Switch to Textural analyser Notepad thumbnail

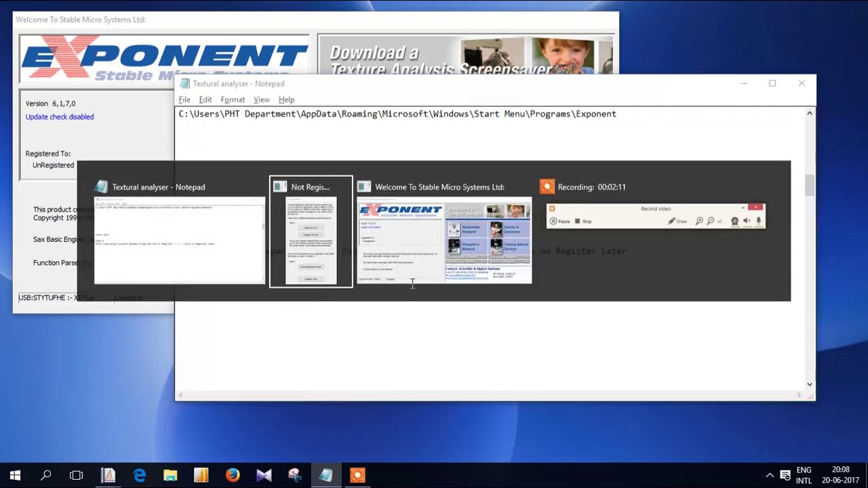pyautogui.click(x=179, y=230)
